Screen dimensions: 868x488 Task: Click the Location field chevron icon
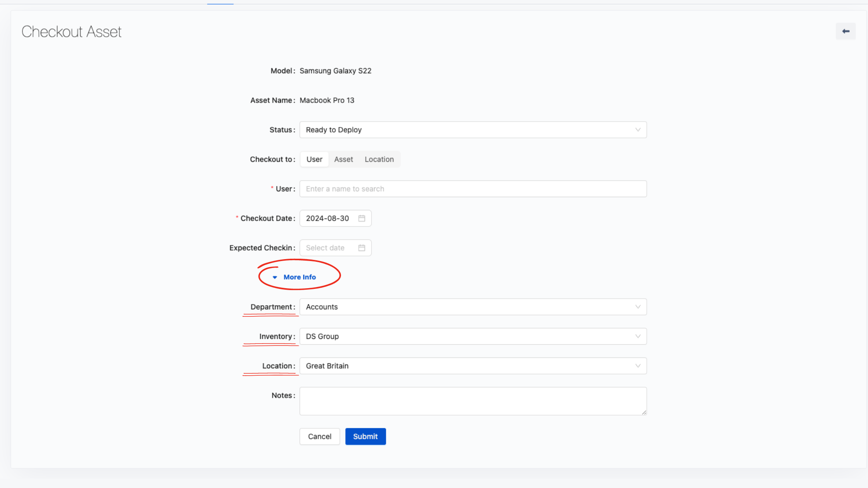coord(638,366)
